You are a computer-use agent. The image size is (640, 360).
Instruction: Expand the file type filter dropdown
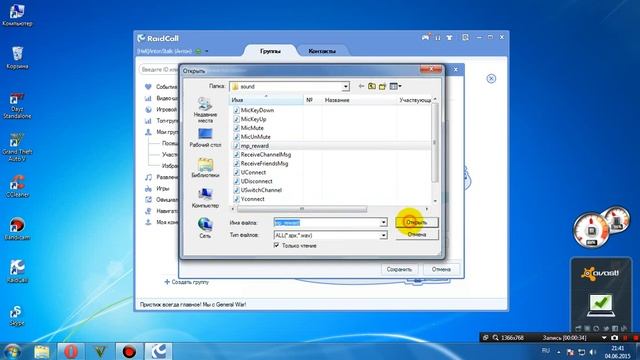point(383,236)
